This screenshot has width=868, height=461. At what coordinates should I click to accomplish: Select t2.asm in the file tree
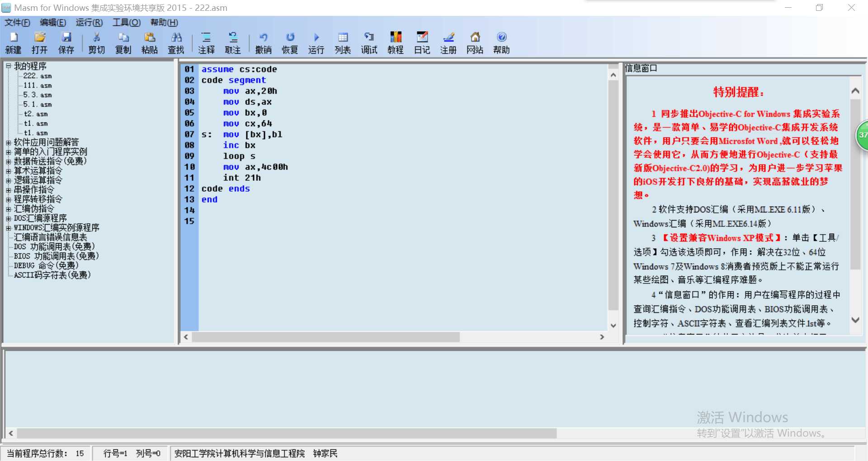coord(36,114)
